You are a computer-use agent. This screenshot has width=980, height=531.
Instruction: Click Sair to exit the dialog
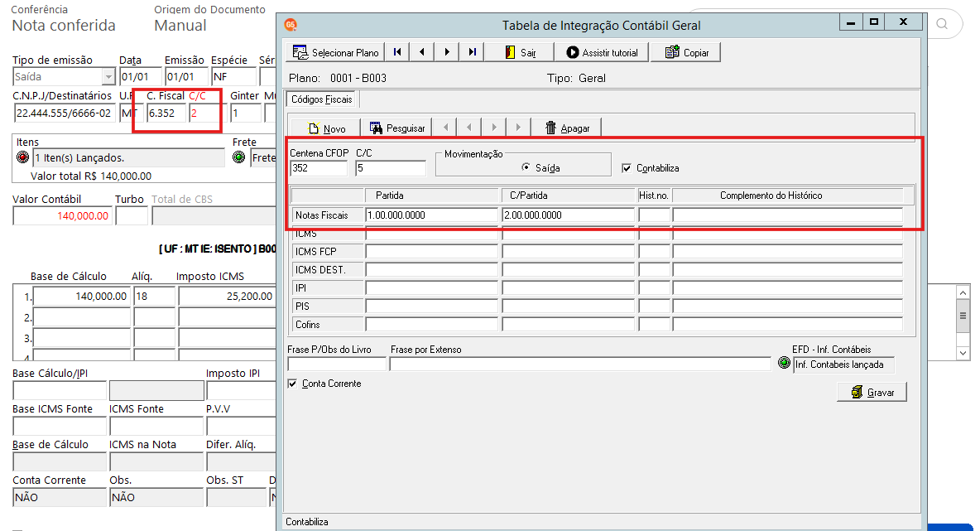(520, 52)
